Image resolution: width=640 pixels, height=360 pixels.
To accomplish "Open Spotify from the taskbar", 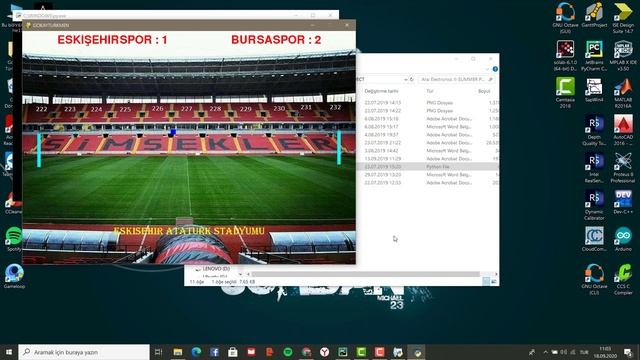I will 288,352.
